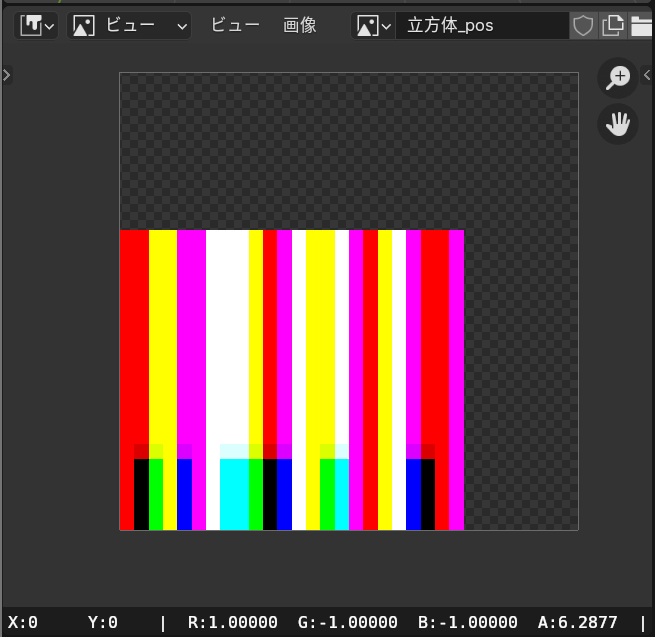The image size is (655, 637).
Task: Click the Y:0 coordinate readout
Action: (103, 622)
